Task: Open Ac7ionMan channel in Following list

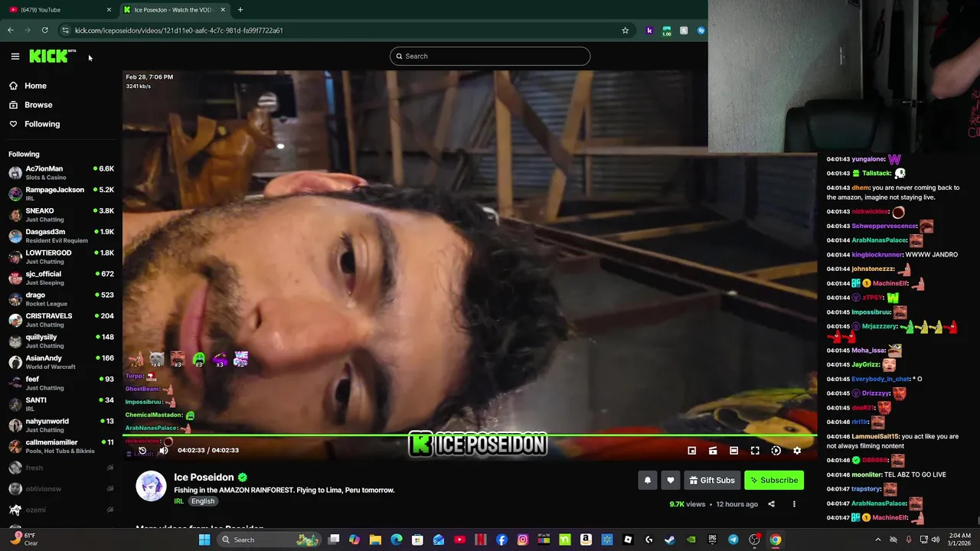Action: 61,173
